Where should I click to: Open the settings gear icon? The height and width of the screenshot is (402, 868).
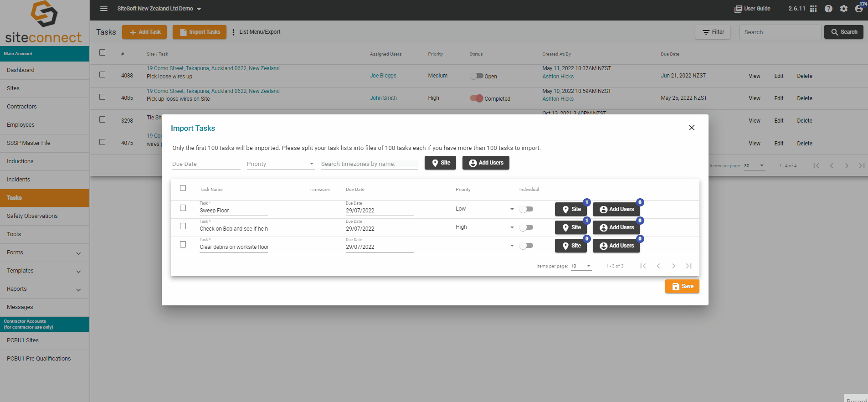pyautogui.click(x=844, y=9)
